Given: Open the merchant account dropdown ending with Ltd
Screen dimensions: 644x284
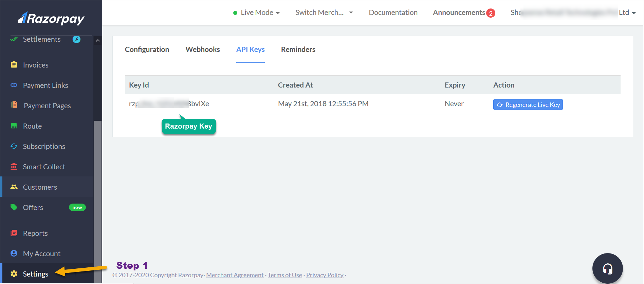Looking at the screenshot, I should coord(573,13).
